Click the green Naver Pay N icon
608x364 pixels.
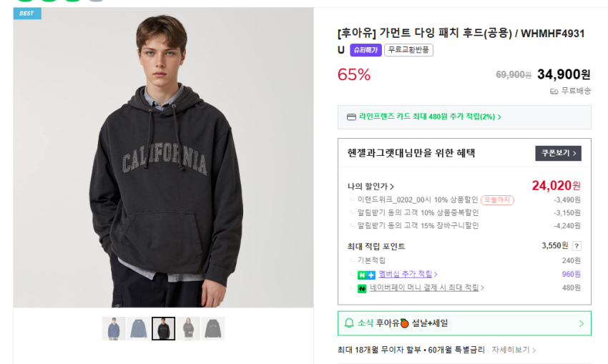(362, 288)
